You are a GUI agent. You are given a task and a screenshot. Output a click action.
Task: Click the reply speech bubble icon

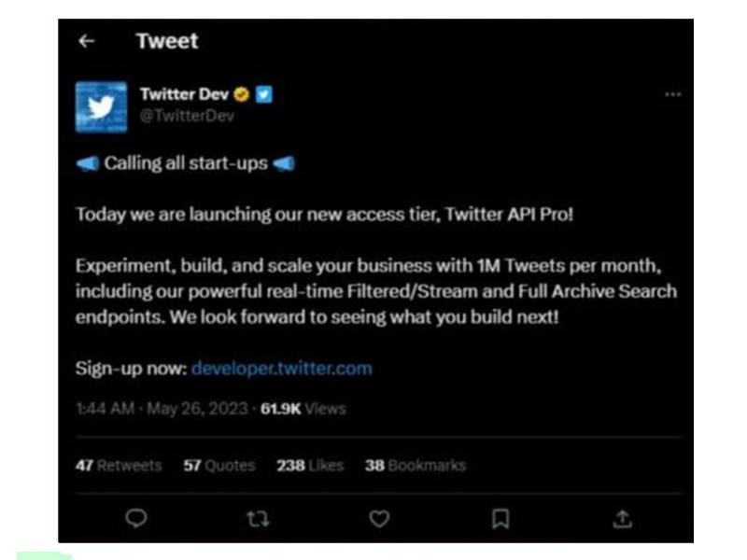136,518
